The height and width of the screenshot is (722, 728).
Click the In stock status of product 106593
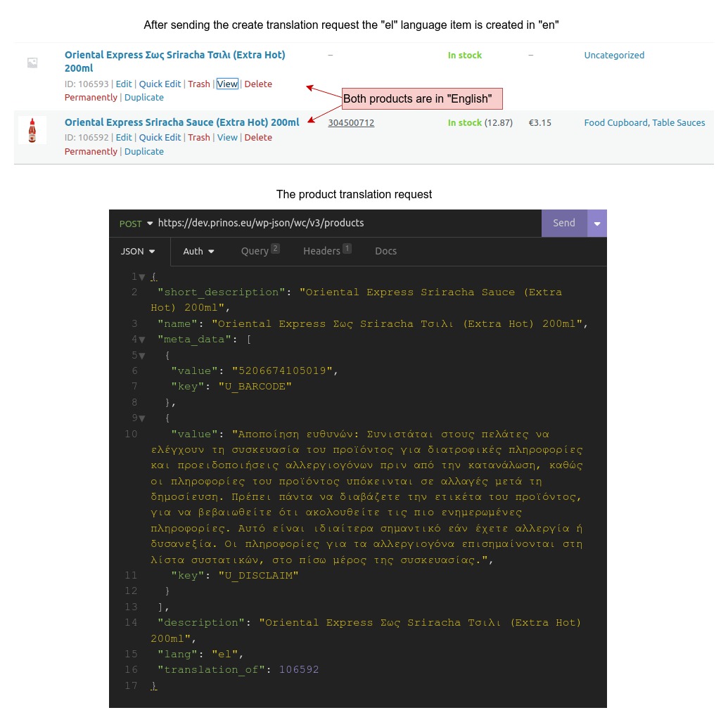tap(464, 56)
